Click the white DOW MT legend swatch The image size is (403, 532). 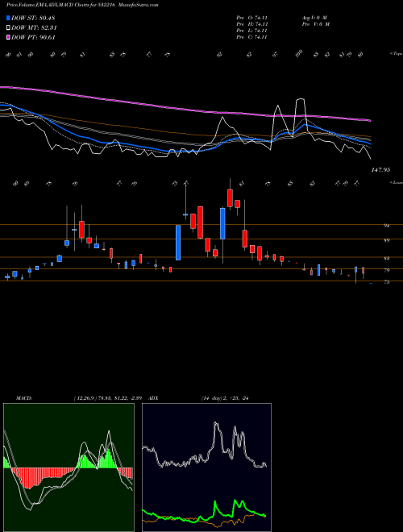click(x=8, y=28)
